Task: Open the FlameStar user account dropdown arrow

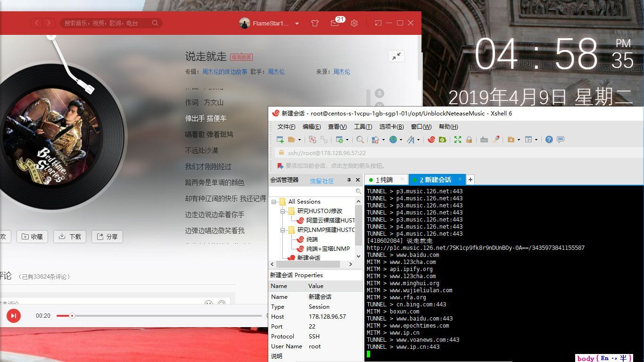Action: [x=297, y=24]
